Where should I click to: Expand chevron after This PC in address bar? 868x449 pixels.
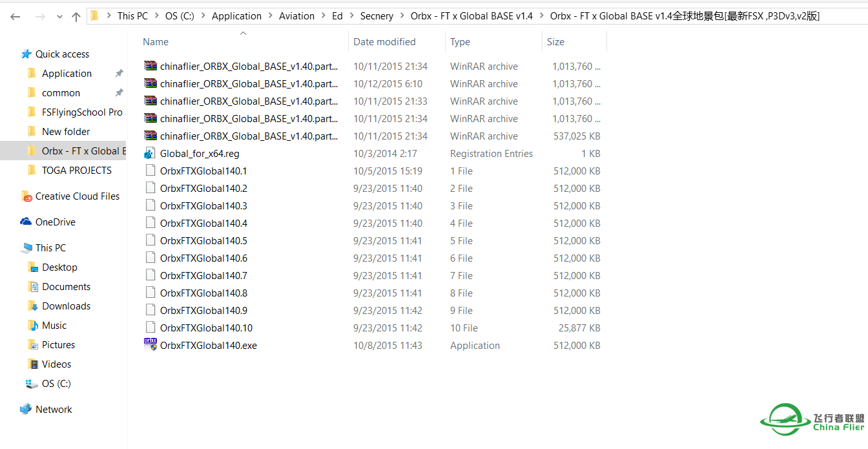[156, 16]
